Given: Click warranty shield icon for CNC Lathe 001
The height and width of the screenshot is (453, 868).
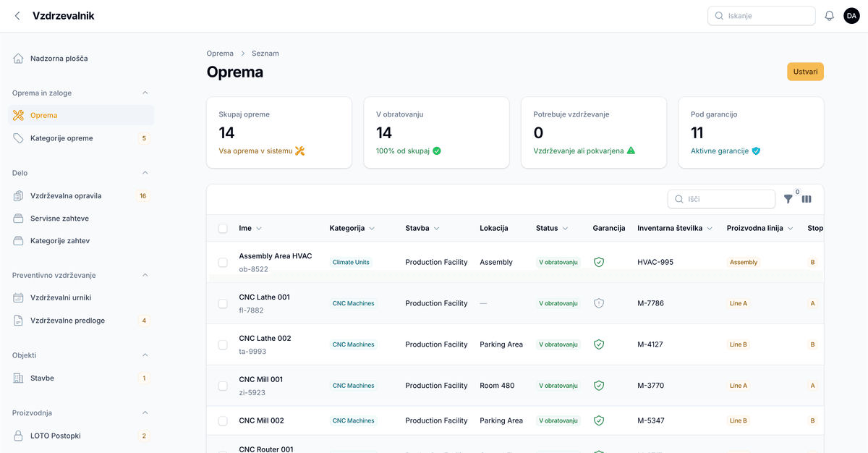Looking at the screenshot, I should pyautogui.click(x=598, y=303).
